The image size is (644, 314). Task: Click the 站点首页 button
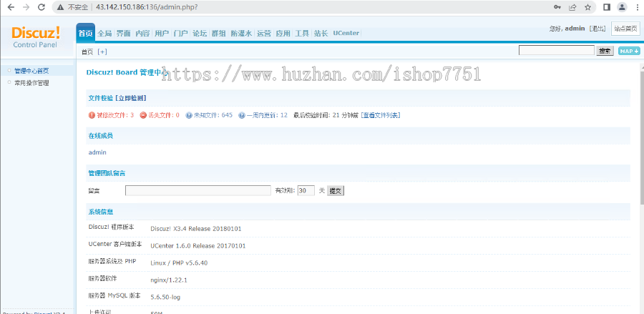click(x=625, y=29)
